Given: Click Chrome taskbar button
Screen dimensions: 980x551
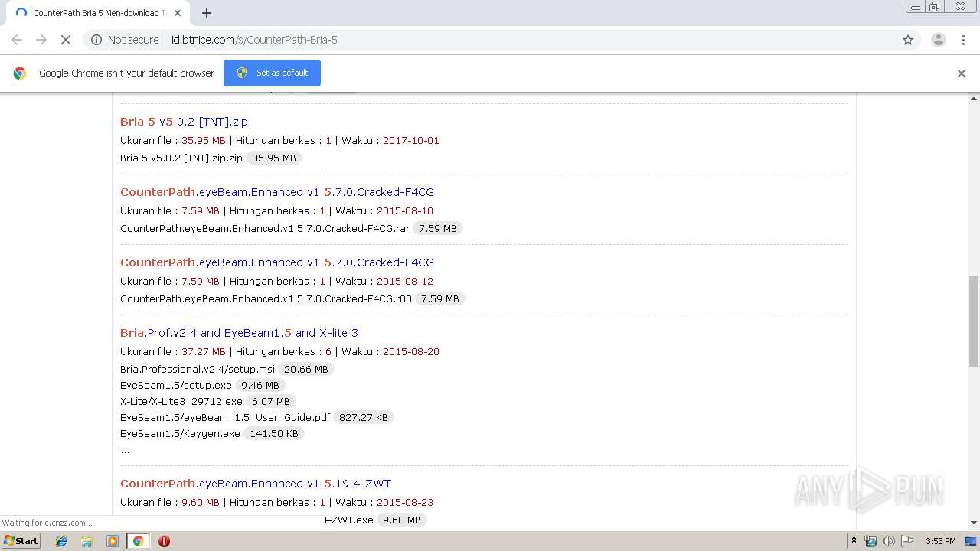Looking at the screenshot, I should (138, 541).
